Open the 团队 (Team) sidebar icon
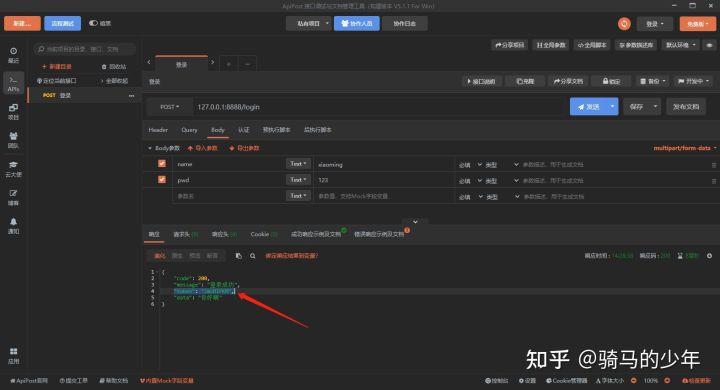The width and height of the screenshot is (720, 390). click(13, 140)
